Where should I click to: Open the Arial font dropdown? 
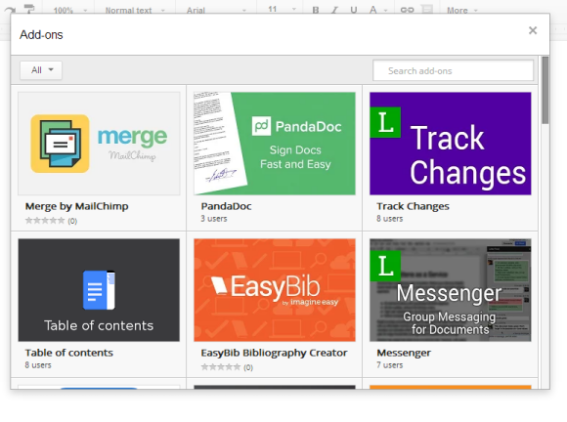(x=216, y=10)
